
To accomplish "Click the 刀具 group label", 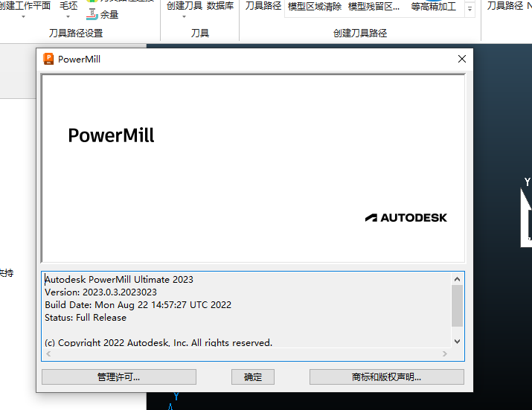I will click(x=200, y=33).
